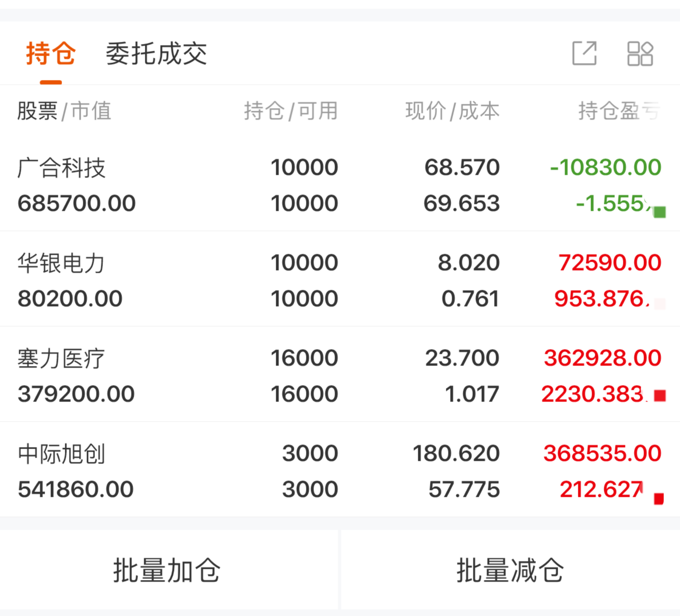The height and width of the screenshot is (616, 680).
Task: Click the cost price 57.775
Action: pos(464,489)
